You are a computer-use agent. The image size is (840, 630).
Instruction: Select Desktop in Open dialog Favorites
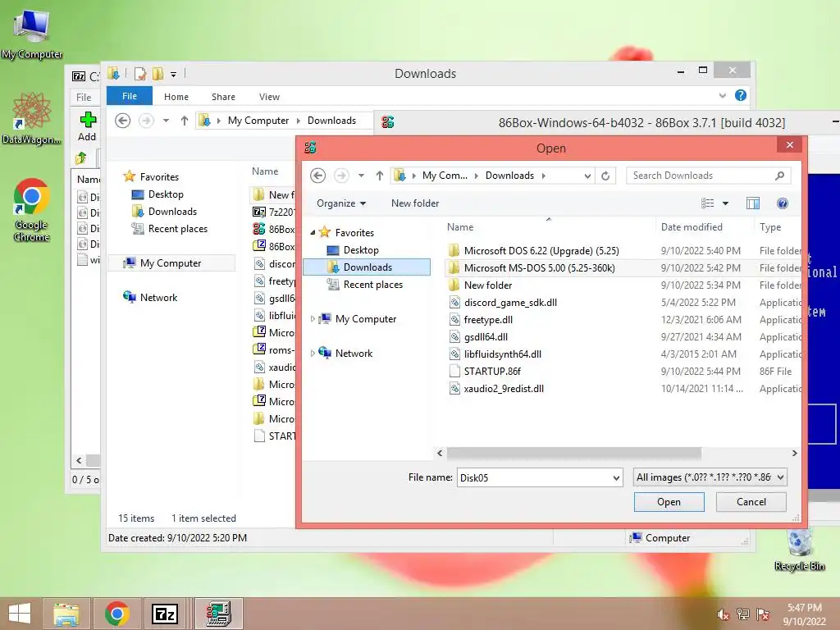pyautogui.click(x=361, y=250)
